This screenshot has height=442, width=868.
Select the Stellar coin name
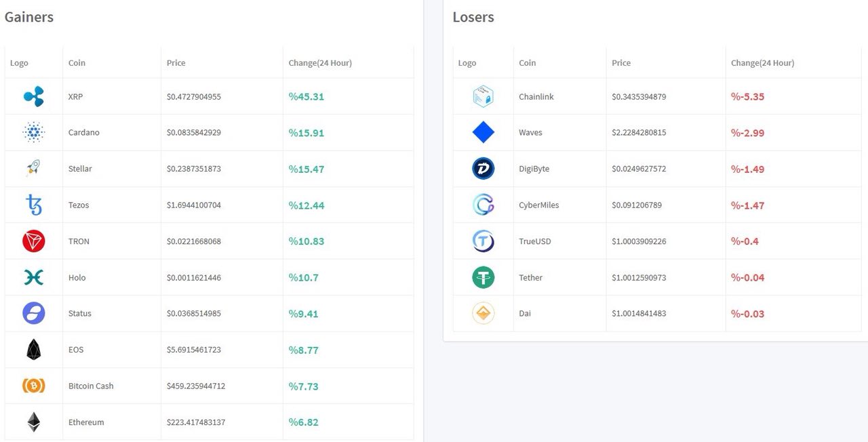click(80, 169)
